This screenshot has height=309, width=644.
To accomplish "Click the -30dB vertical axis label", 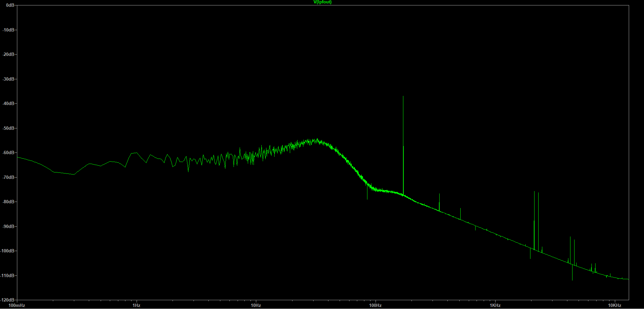I will [8, 79].
